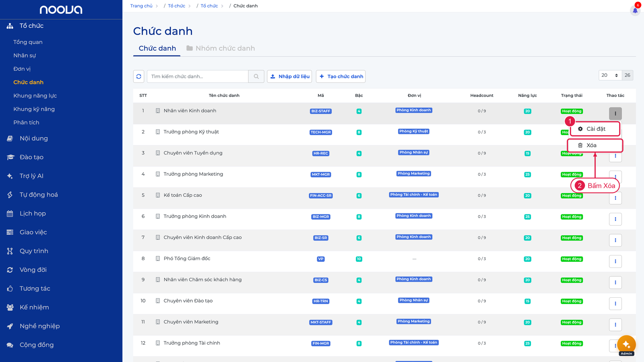Click the Lịch họp calendar icon
Image resolution: width=644 pixels, height=362 pixels.
point(10,214)
